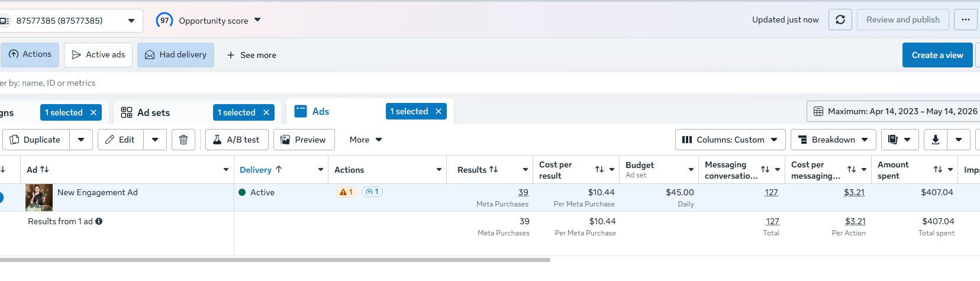Click the refresh data icon

840,20
